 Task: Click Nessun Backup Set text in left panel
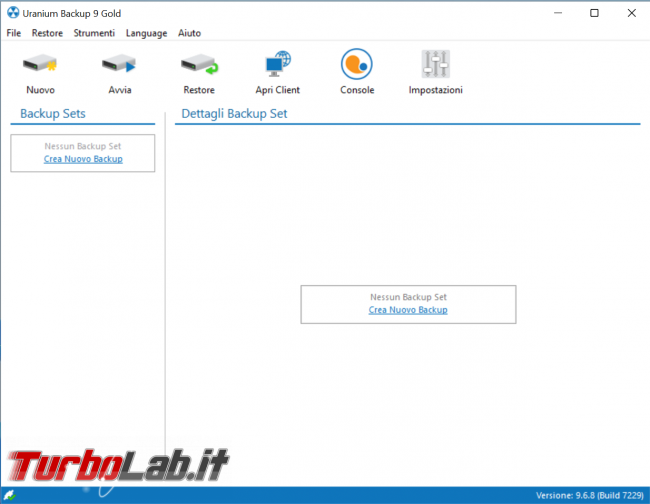(83, 146)
